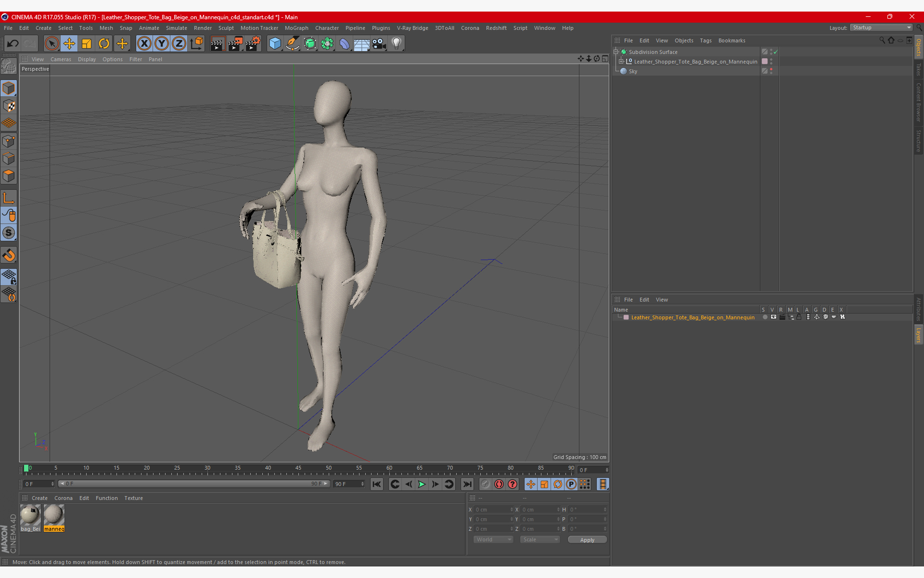The height and width of the screenshot is (578, 924).
Task: Toggle layer Lock for Leather_Shopper layer
Action: click(x=799, y=317)
